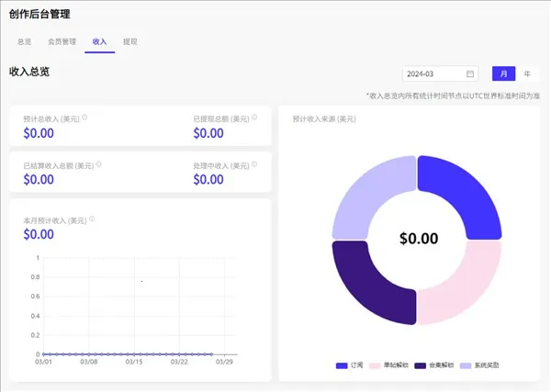Click the calendar icon in the date picker

(470, 74)
